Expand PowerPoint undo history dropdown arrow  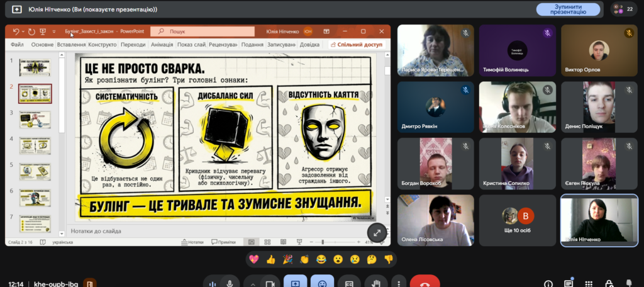pos(23,31)
